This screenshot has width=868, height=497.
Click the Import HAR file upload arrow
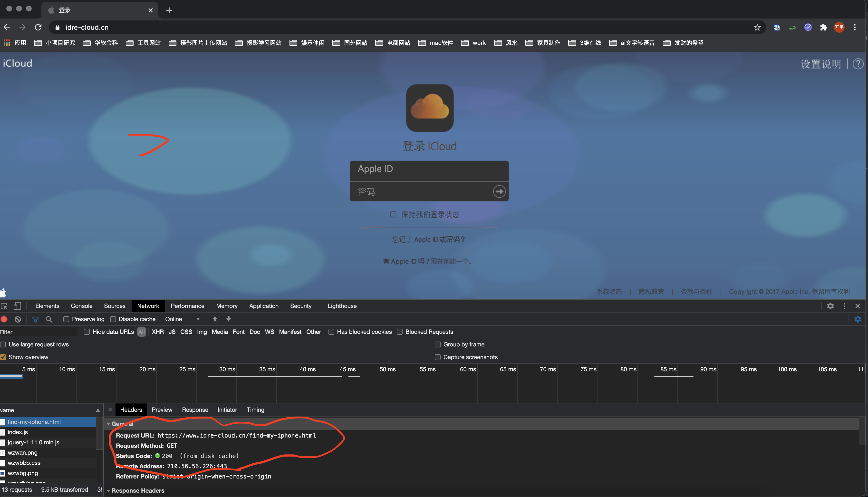pos(215,319)
